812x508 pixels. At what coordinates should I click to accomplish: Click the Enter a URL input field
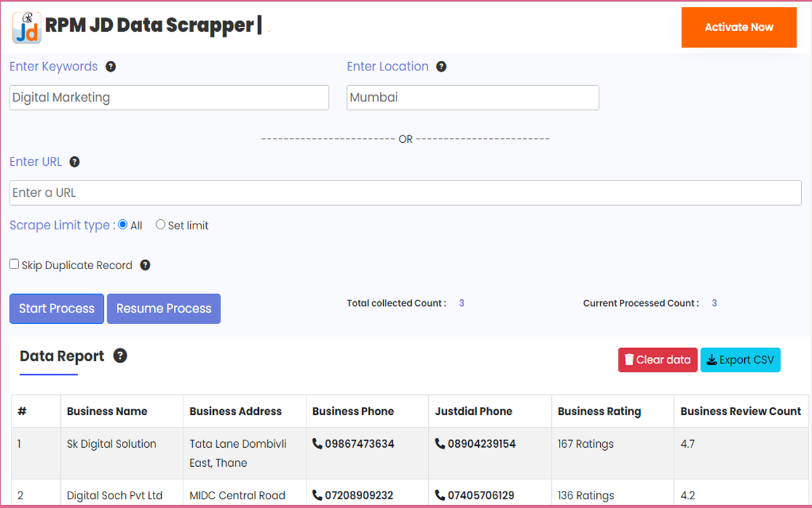coord(405,193)
